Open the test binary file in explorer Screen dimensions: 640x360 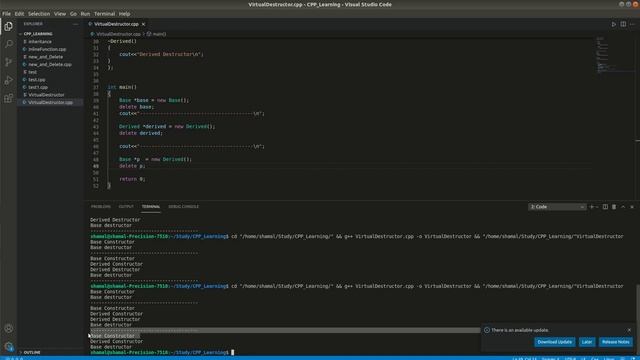coord(33,72)
